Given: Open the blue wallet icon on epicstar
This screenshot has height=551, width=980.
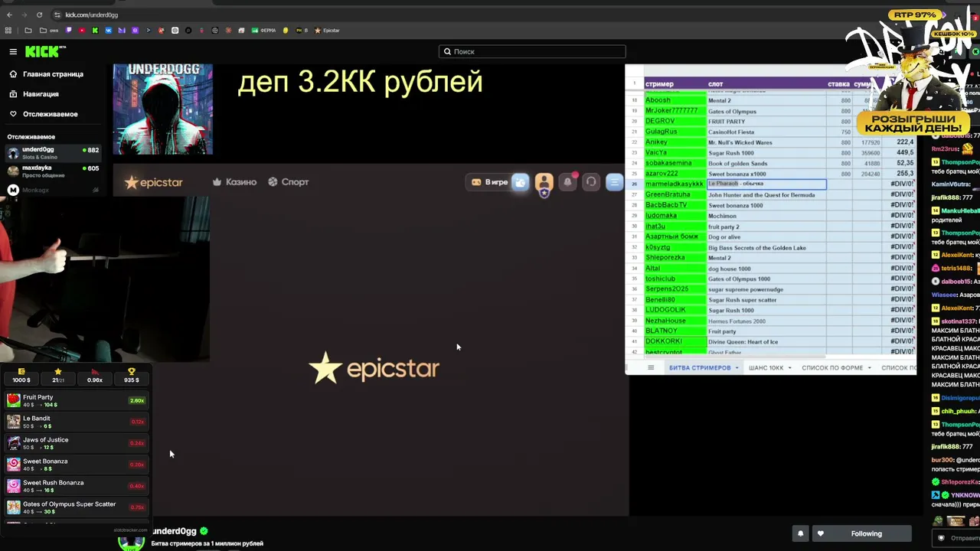Looking at the screenshot, I should point(521,182).
